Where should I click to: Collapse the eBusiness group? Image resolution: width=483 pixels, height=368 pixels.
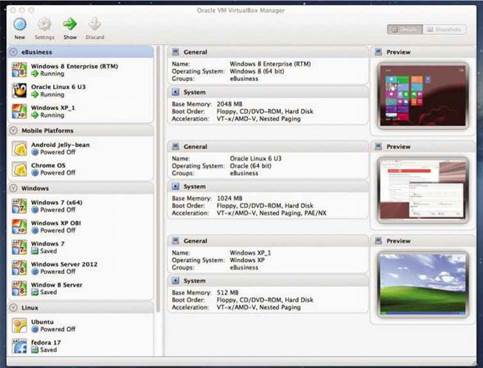point(13,52)
